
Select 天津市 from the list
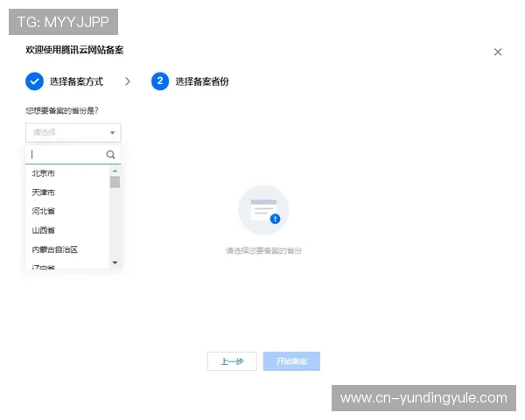tap(67, 192)
